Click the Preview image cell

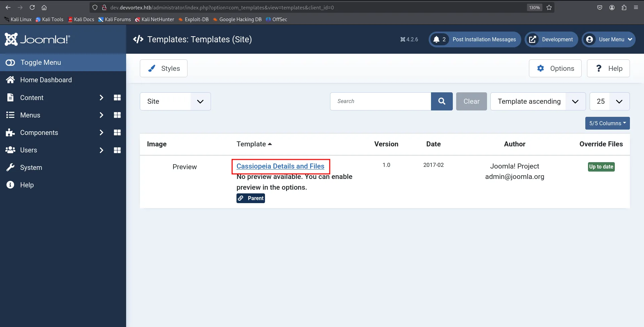[x=184, y=167]
